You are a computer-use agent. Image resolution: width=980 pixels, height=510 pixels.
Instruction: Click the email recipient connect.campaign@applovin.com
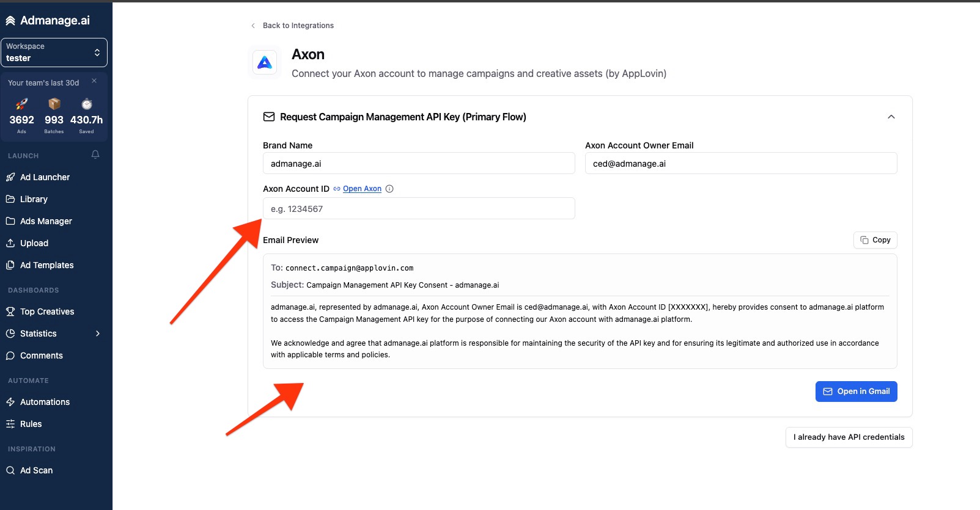click(350, 268)
